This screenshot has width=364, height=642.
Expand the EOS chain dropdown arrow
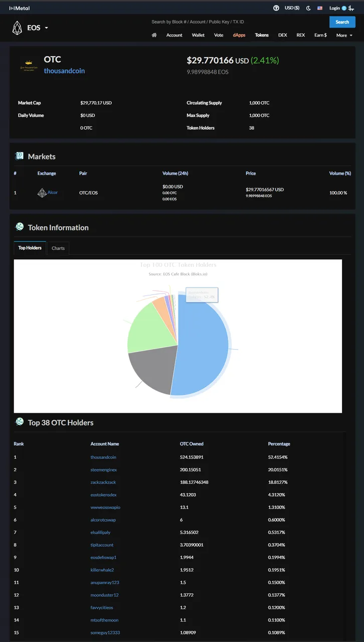tap(46, 28)
